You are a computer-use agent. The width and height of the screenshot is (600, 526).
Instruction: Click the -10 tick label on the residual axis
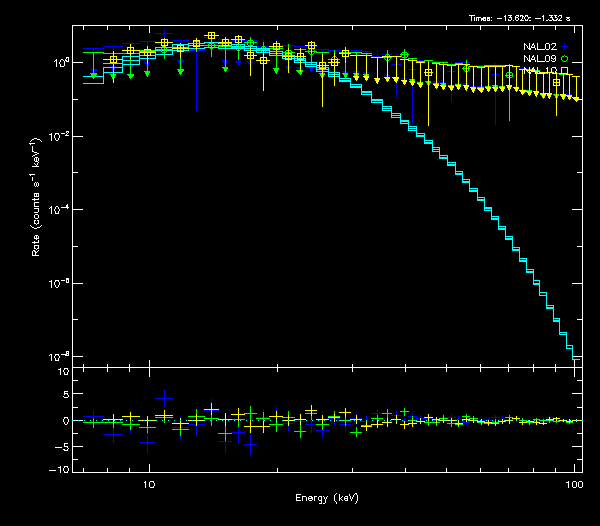(59, 470)
